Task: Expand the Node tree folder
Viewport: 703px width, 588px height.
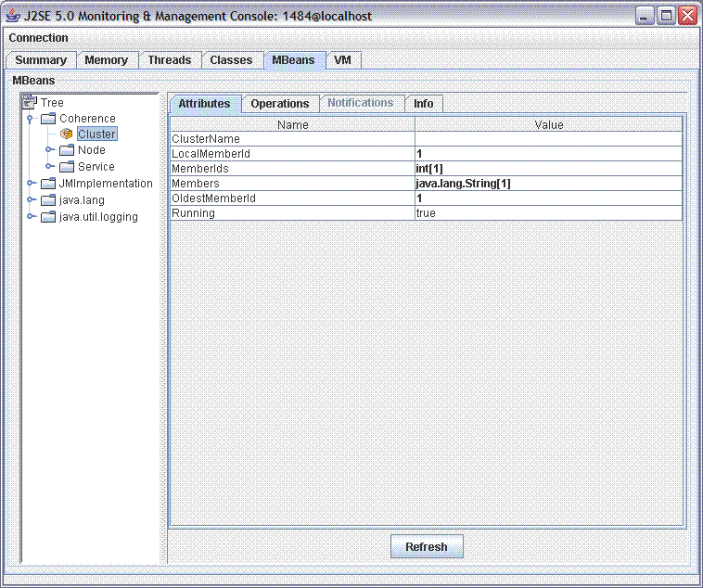Action: 48,149
